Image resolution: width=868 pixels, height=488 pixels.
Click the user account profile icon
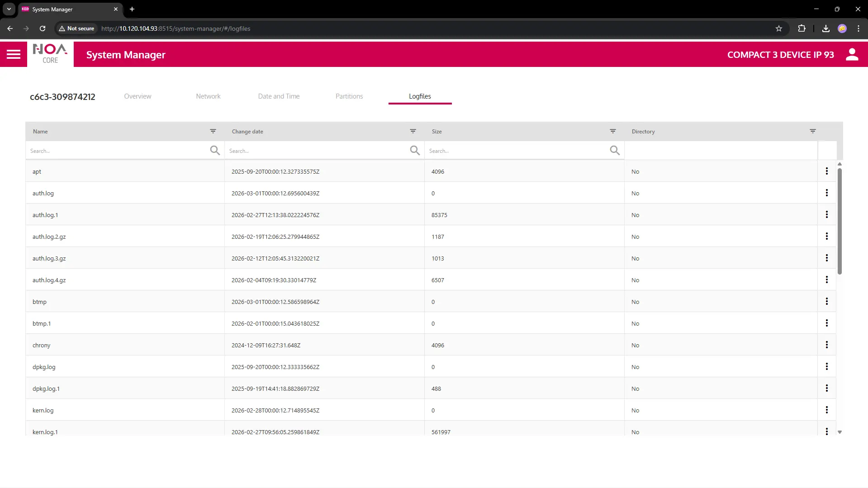852,54
